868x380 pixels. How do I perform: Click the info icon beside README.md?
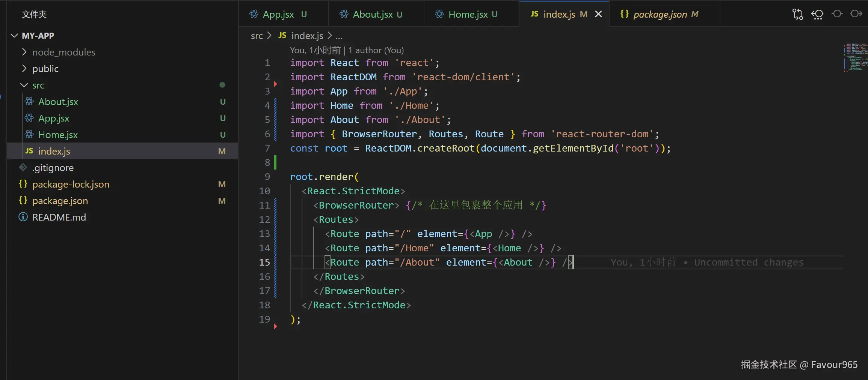(x=23, y=217)
